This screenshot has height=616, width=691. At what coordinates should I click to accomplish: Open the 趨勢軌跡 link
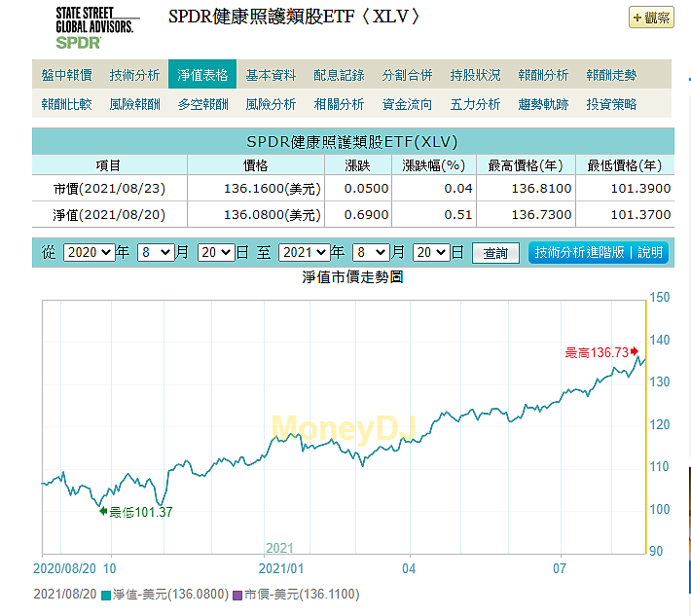(x=543, y=104)
